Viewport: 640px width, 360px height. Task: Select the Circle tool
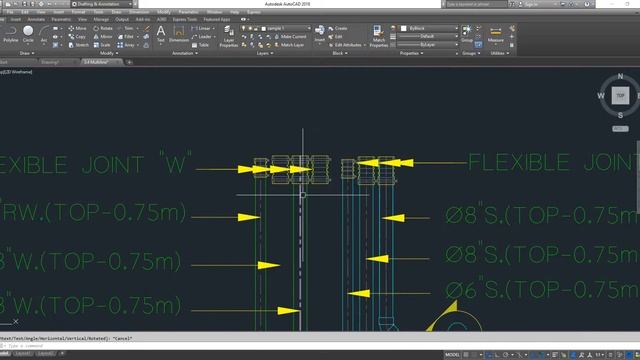[28, 34]
